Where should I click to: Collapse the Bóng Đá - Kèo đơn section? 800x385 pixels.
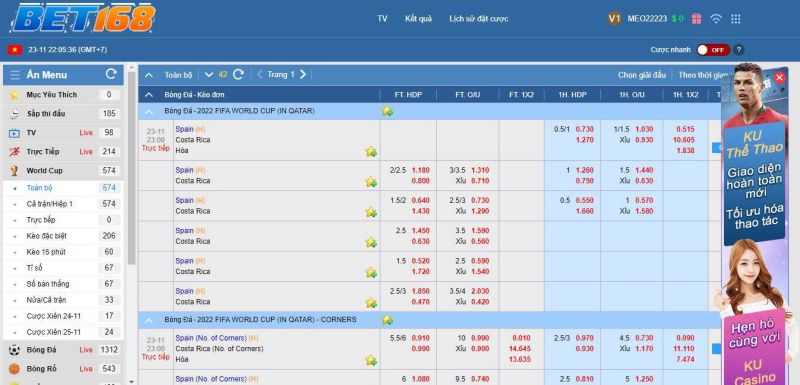click(x=149, y=94)
